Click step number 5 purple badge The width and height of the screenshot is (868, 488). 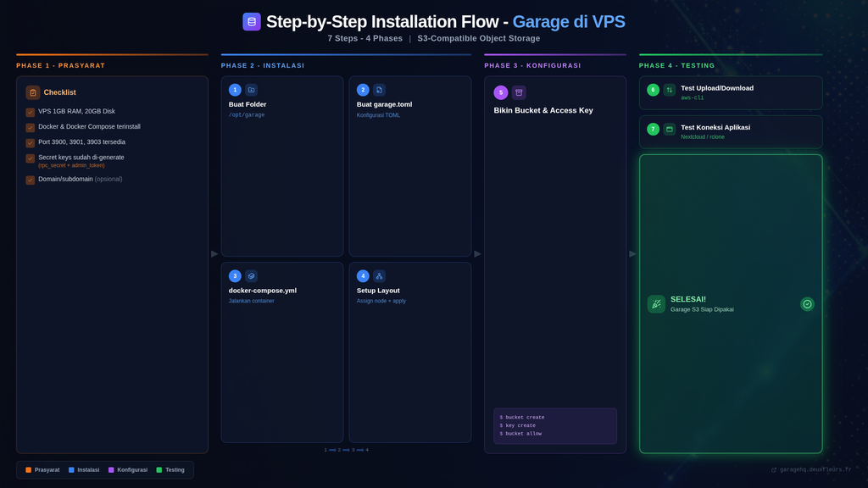(500, 92)
